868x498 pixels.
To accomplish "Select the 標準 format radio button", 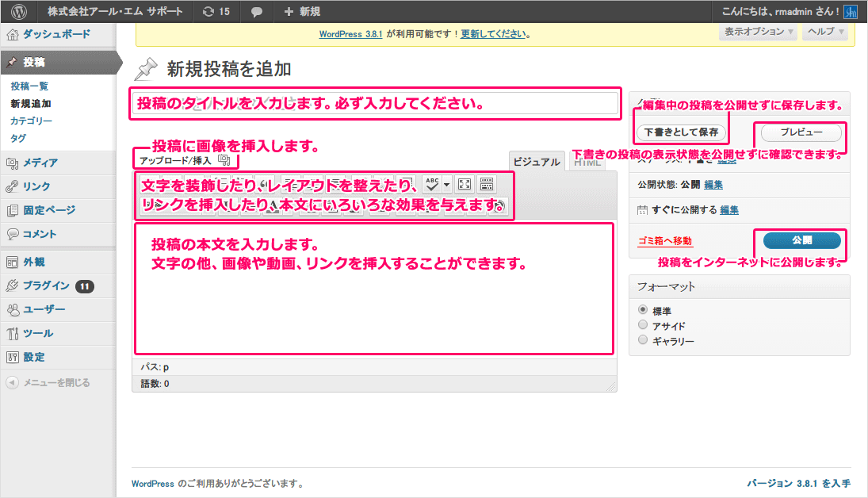I will [643, 310].
